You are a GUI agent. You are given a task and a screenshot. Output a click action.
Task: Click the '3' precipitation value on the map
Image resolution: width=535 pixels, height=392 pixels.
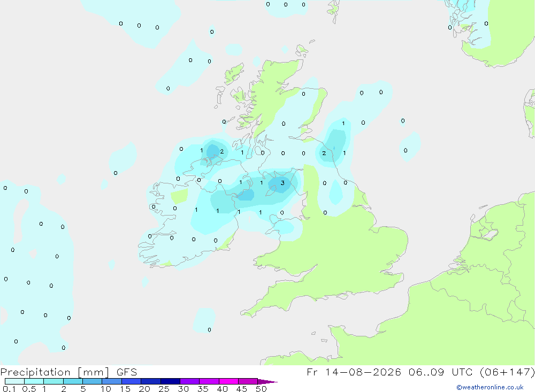pyautogui.click(x=282, y=183)
